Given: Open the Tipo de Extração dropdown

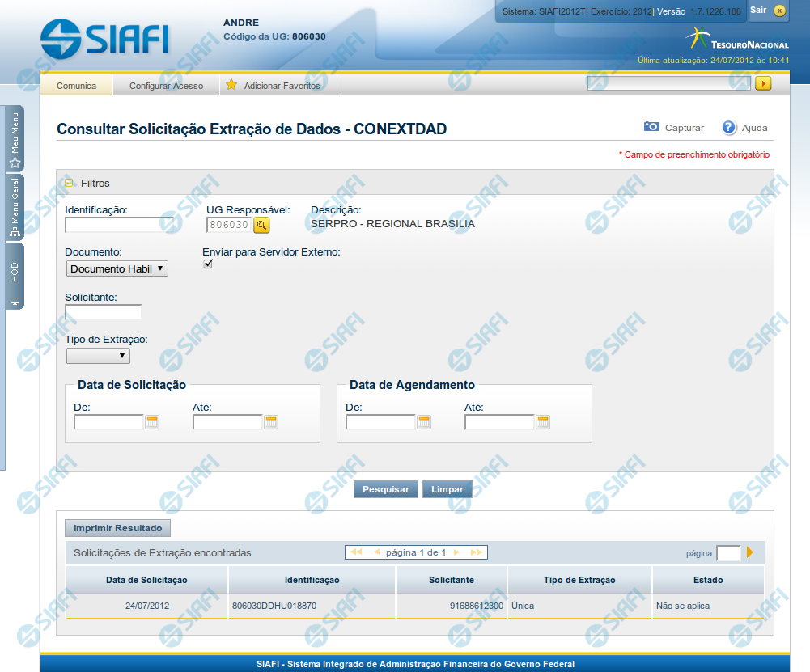Looking at the screenshot, I should click(x=98, y=356).
